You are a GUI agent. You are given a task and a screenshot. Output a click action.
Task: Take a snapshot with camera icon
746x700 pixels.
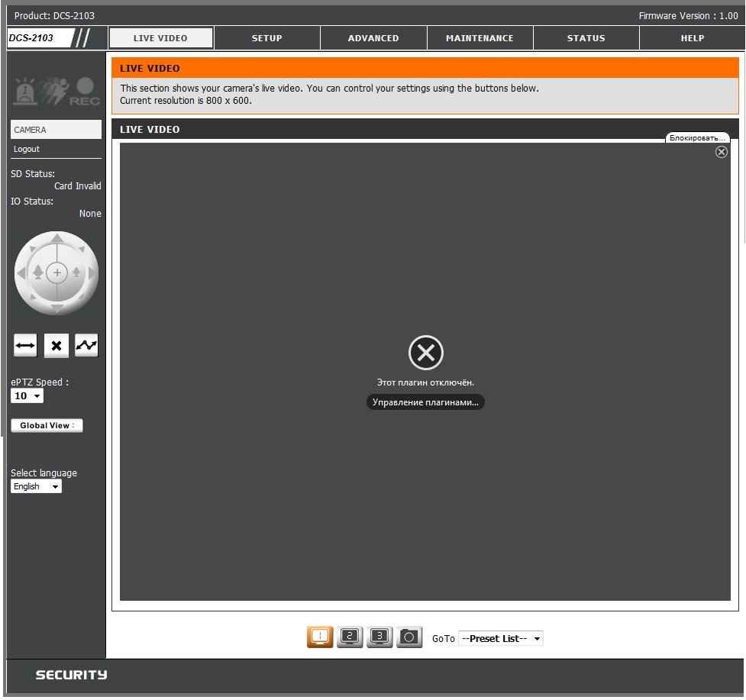click(x=409, y=637)
